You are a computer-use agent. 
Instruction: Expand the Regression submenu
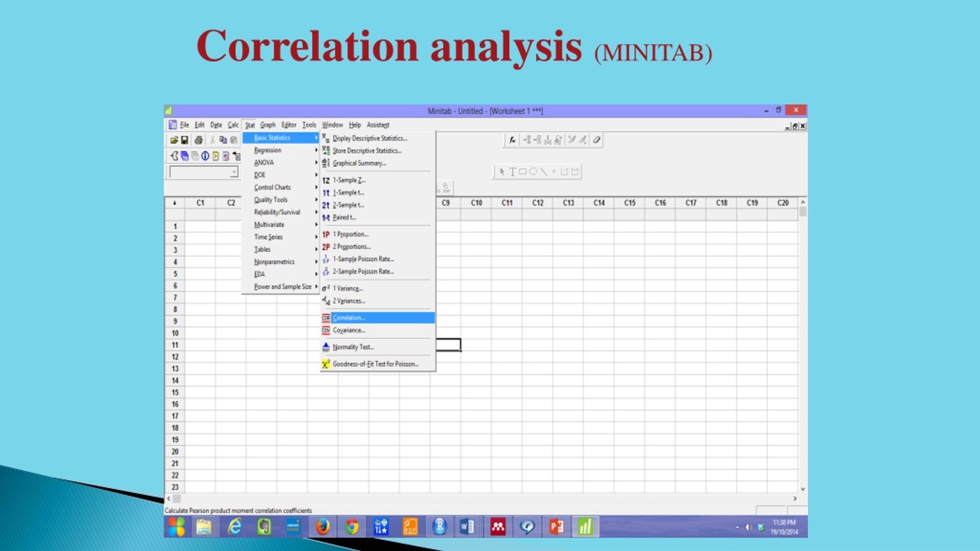[x=268, y=150]
